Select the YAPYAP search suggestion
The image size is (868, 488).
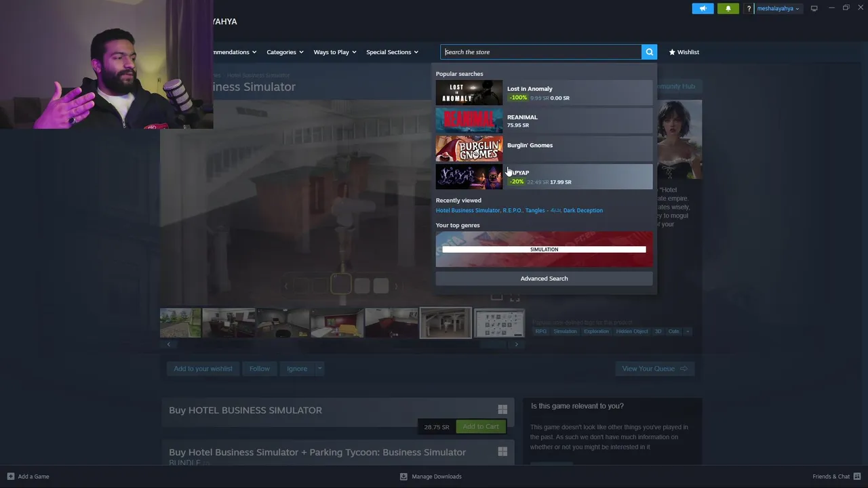tap(544, 177)
